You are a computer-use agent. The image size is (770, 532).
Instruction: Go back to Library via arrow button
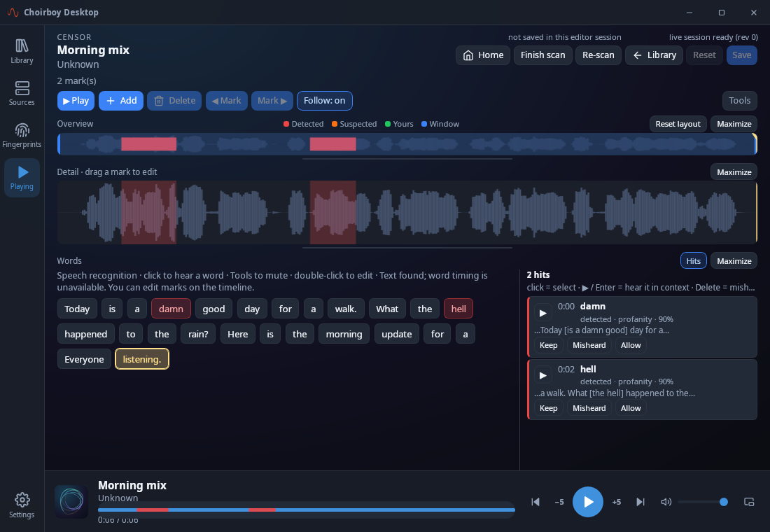coord(654,55)
